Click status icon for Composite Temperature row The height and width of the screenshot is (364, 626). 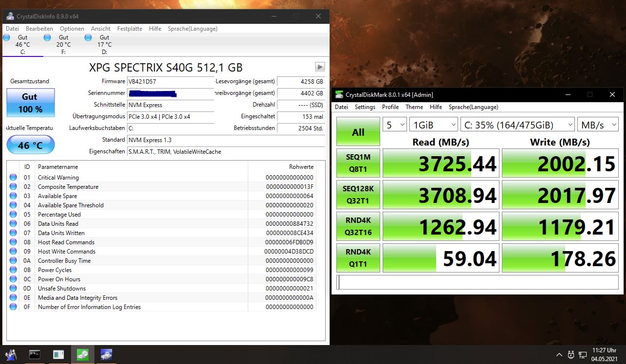13,186
